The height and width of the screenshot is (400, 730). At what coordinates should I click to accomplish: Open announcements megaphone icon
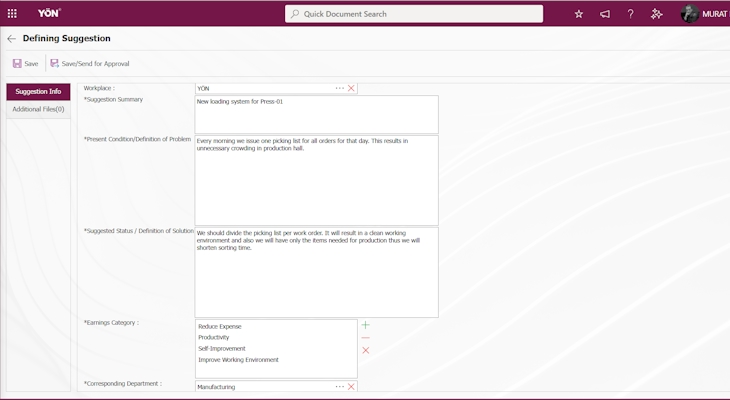tap(605, 14)
